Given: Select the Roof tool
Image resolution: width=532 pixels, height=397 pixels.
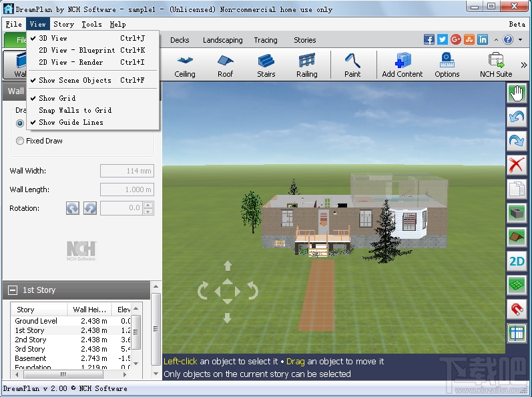Looking at the screenshot, I should tap(226, 65).
